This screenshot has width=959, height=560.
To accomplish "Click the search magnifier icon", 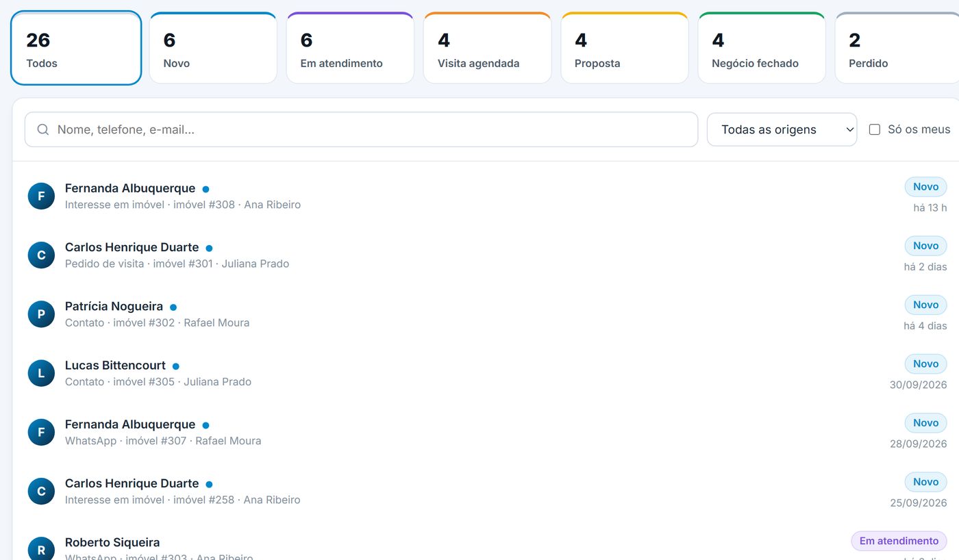I will (42, 129).
